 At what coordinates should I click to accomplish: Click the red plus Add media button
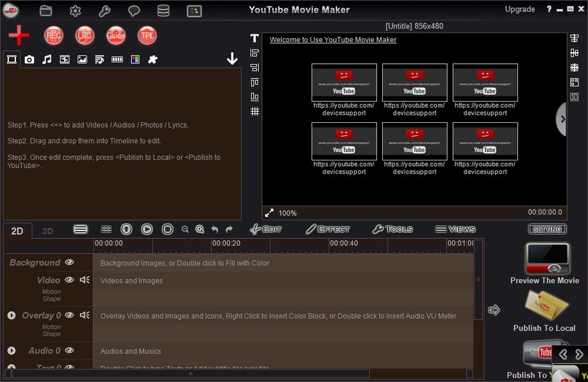(x=19, y=35)
